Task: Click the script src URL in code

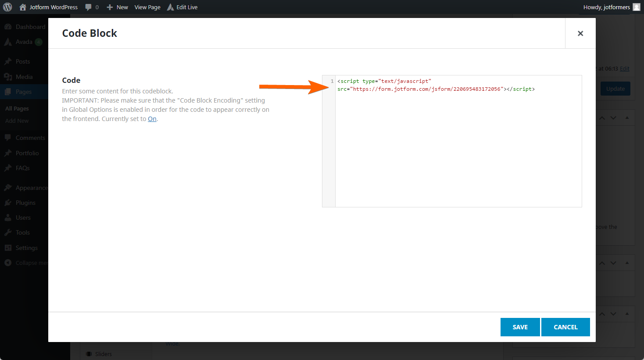Action: (427, 89)
